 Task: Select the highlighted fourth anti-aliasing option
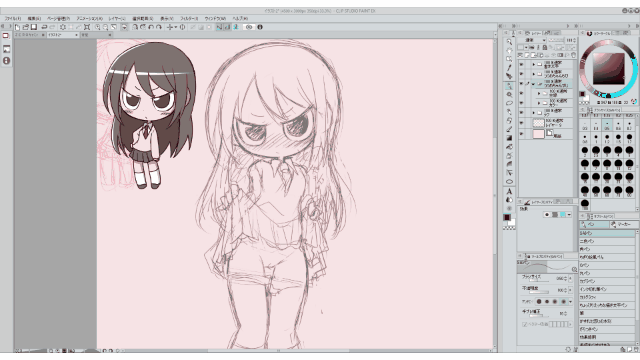click(564, 302)
